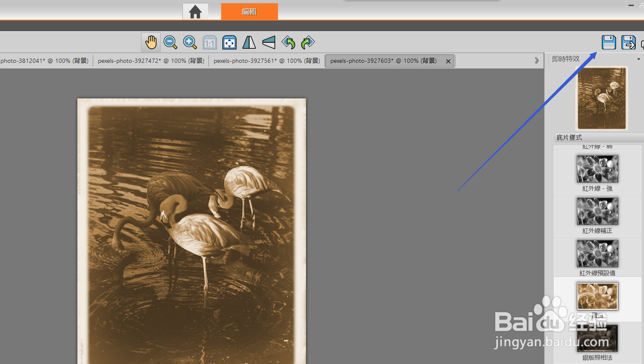Click the instant effect preview thumbnail

click(602, 98)
